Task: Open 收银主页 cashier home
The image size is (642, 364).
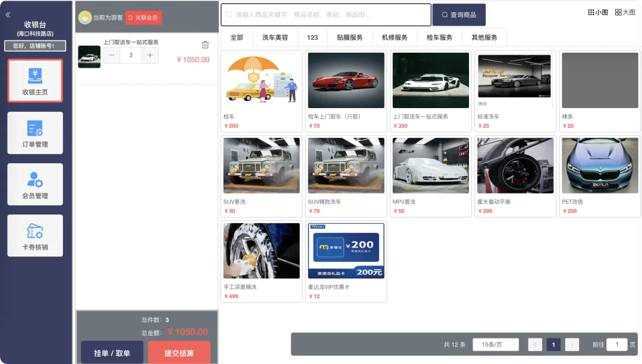Action: tap(35, 81)
